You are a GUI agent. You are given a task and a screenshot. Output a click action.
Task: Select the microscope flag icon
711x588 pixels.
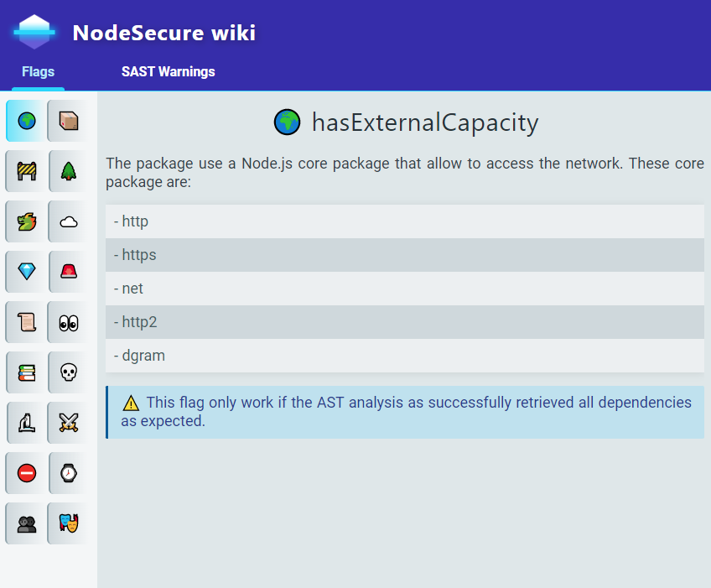pos(26,423)
